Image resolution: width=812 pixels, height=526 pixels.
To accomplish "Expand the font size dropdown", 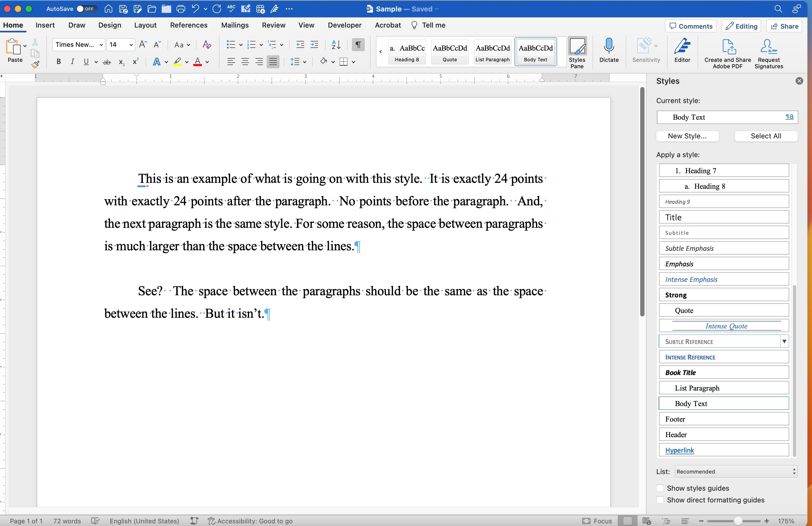I will tap(131, 45).
